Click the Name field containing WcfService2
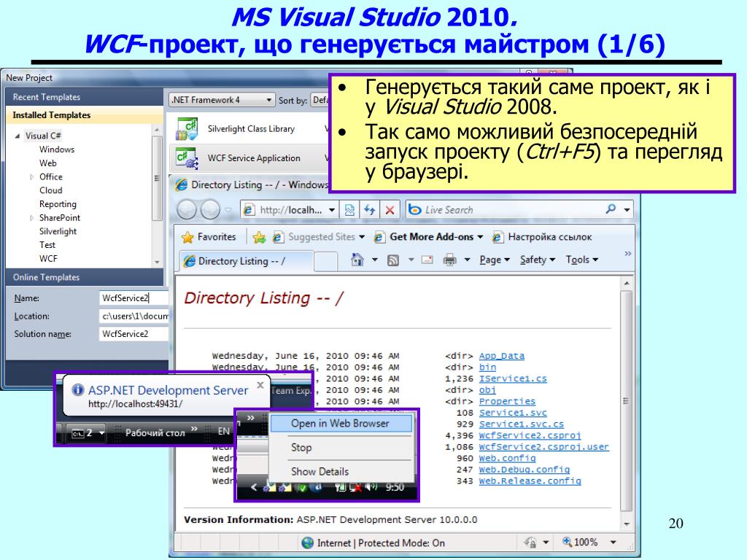The height and width of the screenshot is (560, 747). tap(134, 298)
